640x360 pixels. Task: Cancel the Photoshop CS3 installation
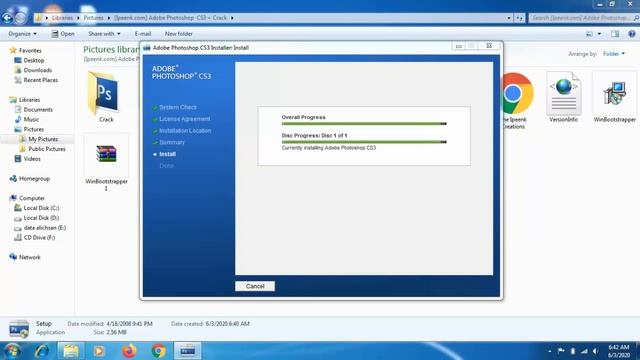255,286
